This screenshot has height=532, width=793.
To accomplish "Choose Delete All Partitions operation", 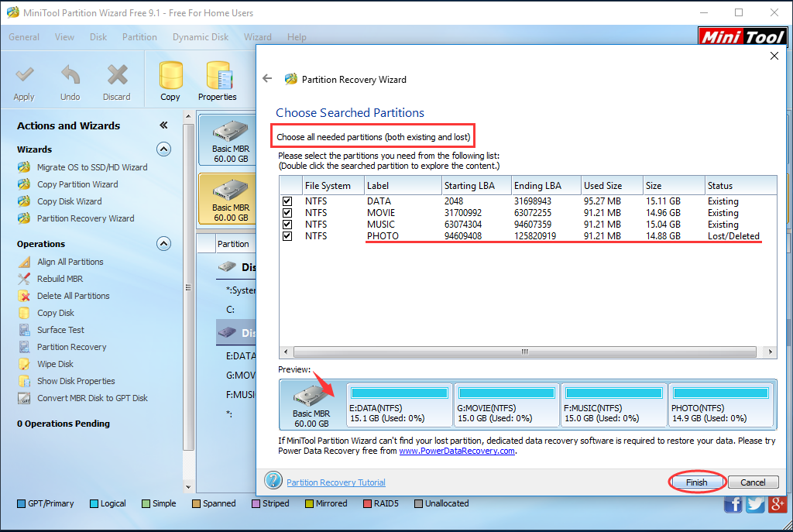I will click(74, 296).
